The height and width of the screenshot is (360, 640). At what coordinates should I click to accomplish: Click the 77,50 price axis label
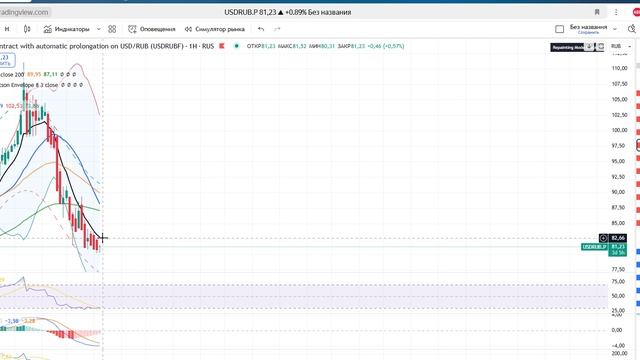click(x=618, y=269)
